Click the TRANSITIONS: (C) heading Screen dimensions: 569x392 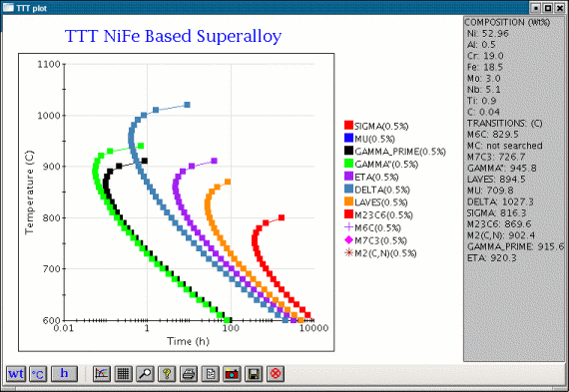click(505, 124)
